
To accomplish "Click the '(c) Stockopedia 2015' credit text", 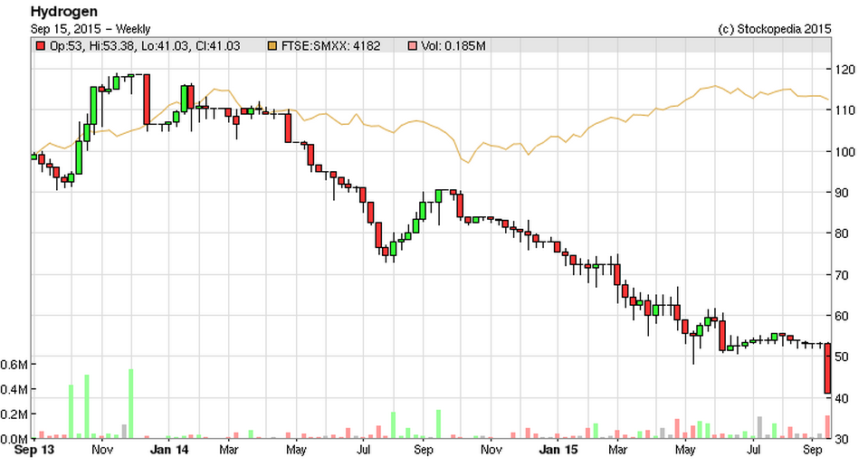I will (774, 29).
